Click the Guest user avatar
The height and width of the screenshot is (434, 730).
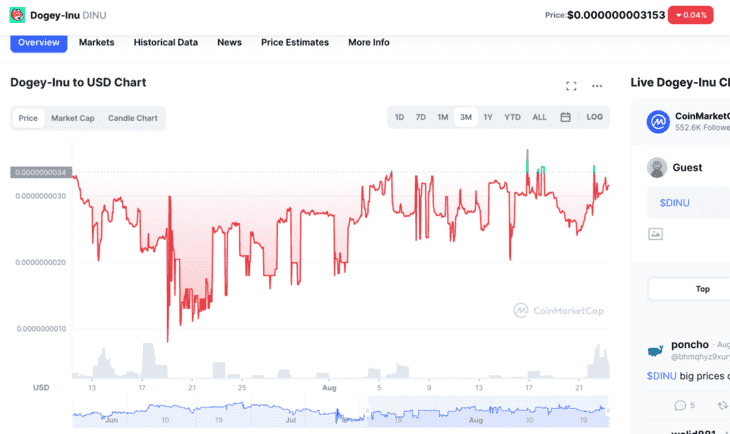657,168
